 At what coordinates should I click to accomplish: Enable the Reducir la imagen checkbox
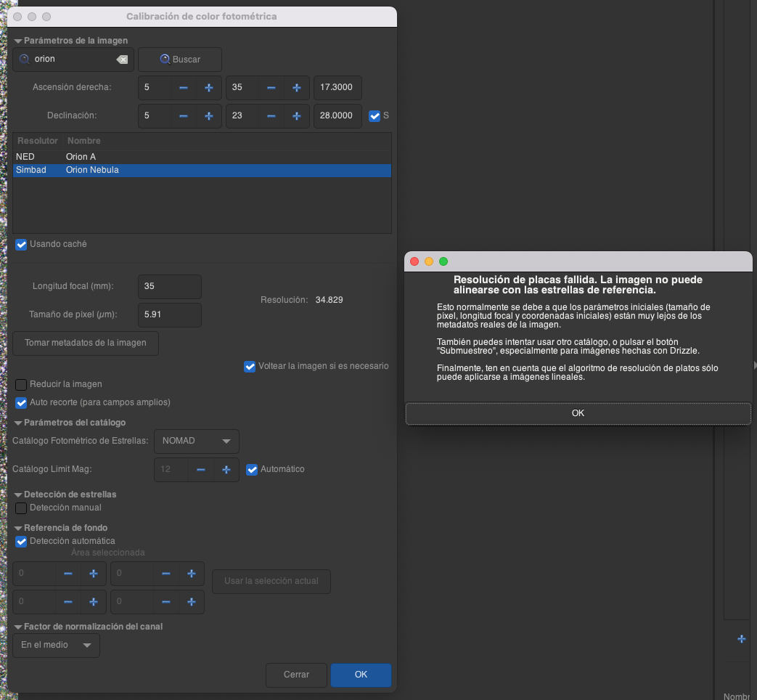tap(21, 384)
